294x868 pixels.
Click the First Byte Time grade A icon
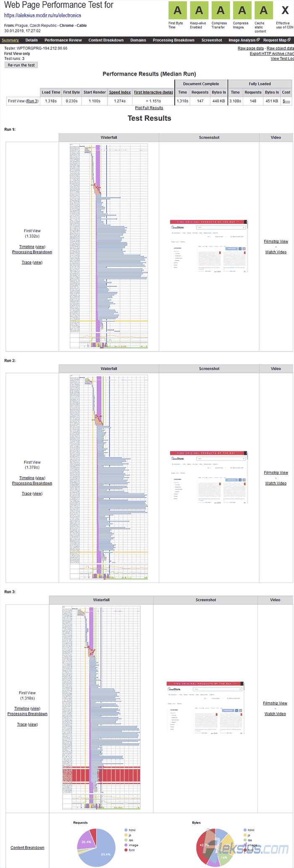178,10
